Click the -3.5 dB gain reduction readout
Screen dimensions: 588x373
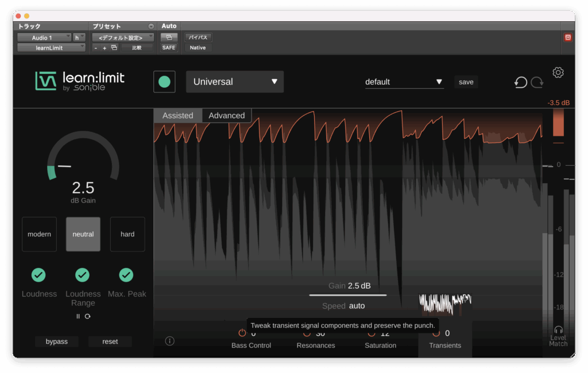[558, 103]
